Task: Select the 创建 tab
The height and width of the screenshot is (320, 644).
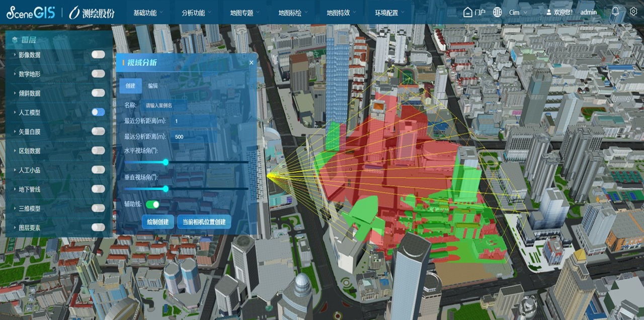Action: point(130,86)
